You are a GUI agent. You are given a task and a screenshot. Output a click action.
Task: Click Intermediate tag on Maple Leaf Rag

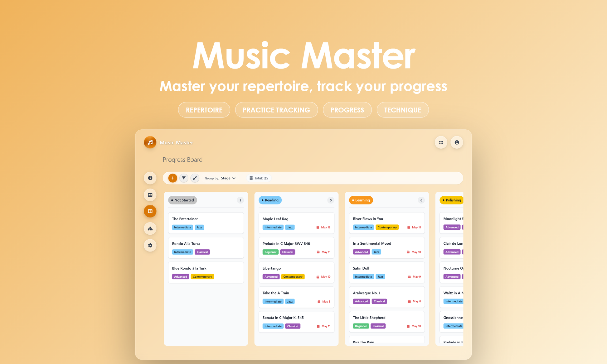(273, 228)
